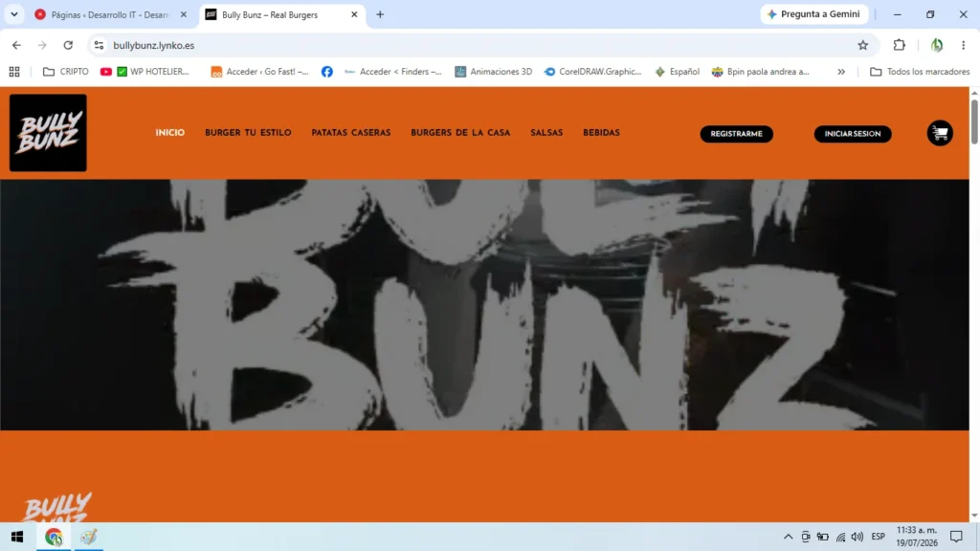Open the Acceder Finders bookmark

(x=393, y=72)
